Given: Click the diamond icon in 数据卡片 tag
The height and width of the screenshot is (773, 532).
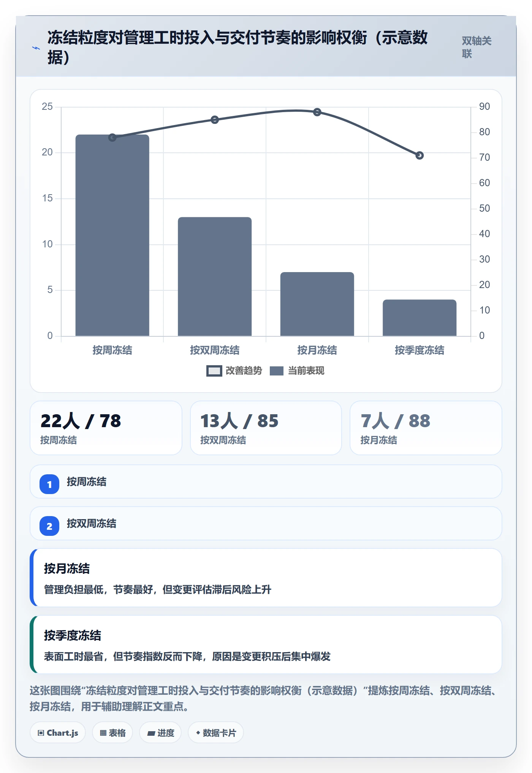Looking at the screenshot, I should pos(198,733).
